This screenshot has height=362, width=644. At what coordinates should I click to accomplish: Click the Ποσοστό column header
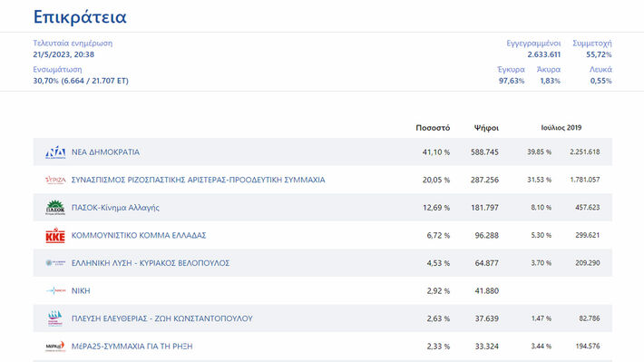pos(433,128)
